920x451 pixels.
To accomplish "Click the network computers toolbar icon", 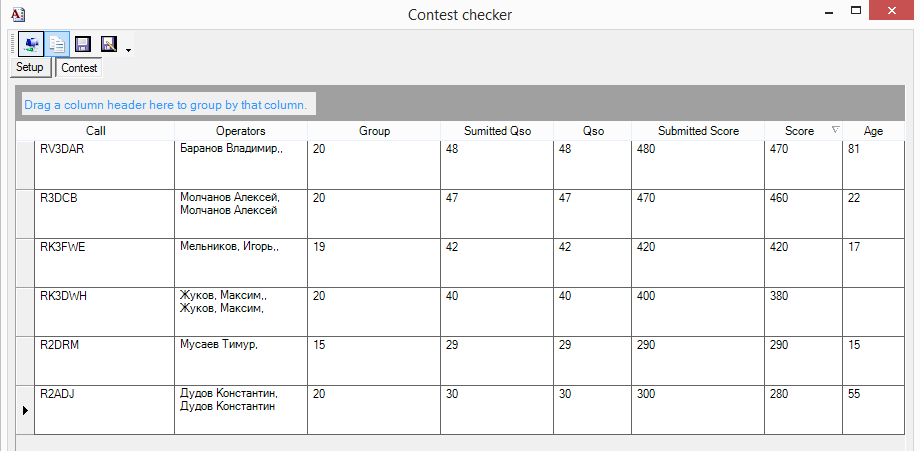I will coord(31,45).
